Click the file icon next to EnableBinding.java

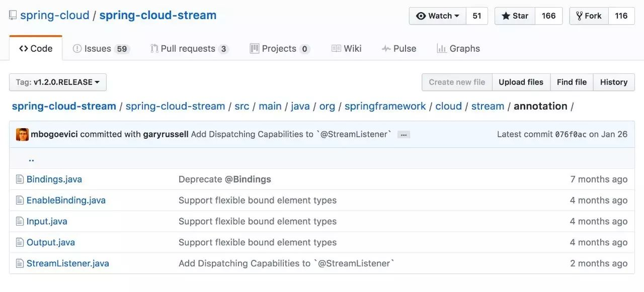coord(20,201)
